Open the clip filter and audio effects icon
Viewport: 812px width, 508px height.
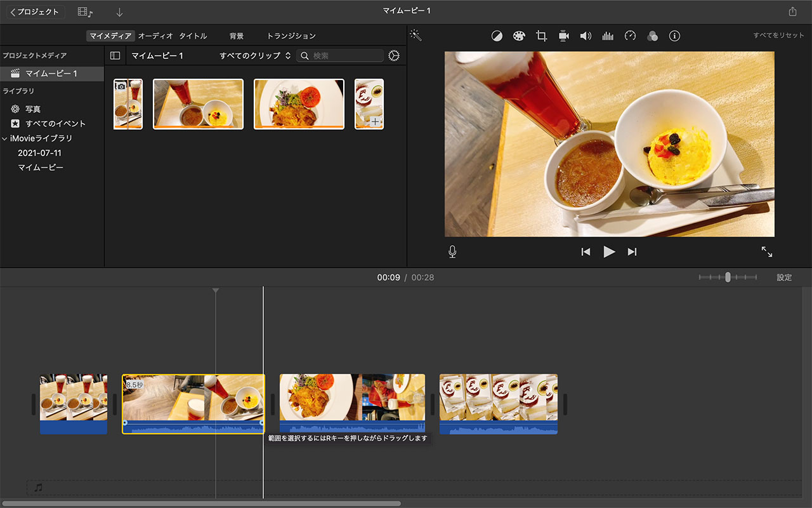[652, 36]
